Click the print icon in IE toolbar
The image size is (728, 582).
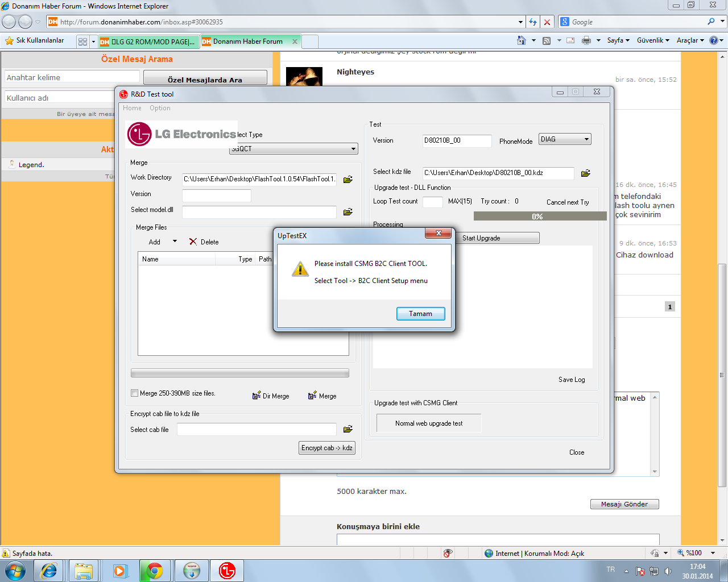click(x=586, y=40)
